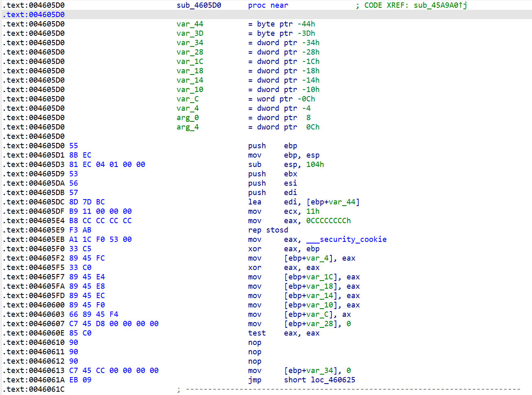Select variable var_44 definition

tap(190, 24)
